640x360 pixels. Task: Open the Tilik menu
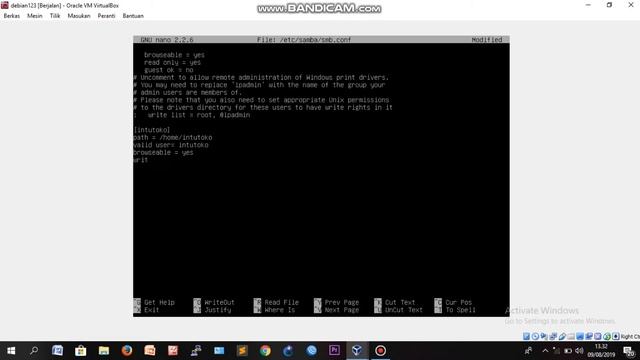[x=55, y=16]
